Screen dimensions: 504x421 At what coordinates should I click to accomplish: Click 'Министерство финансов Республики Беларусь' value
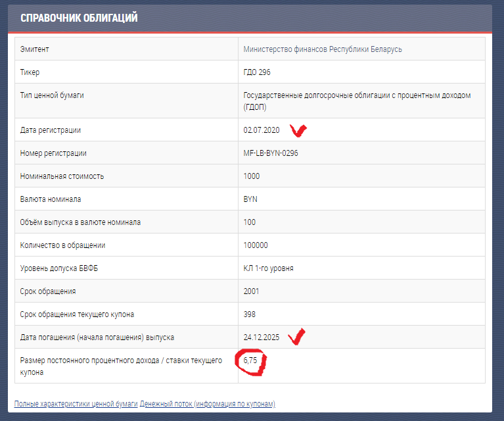tap(323, 49)
